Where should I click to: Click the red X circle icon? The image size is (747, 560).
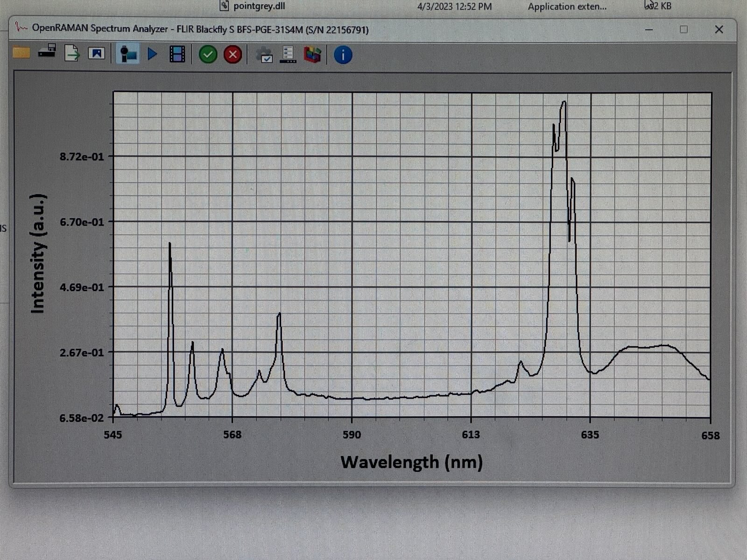pos(233,55)
